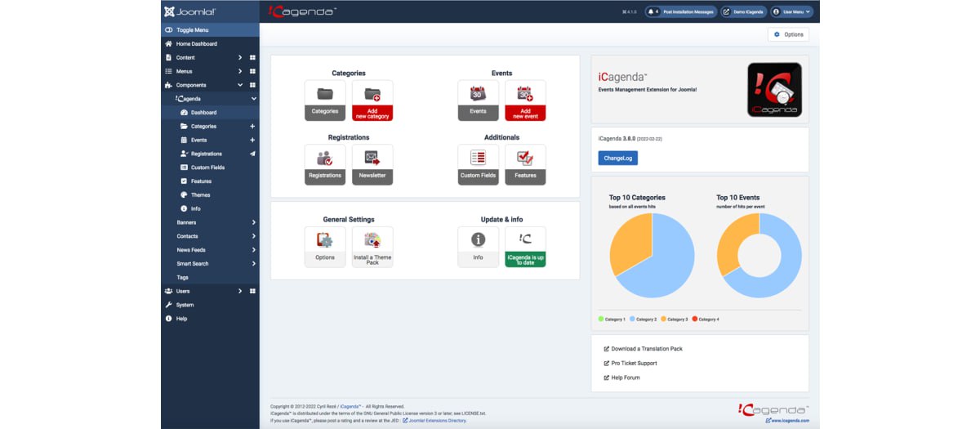980x429 pixels.
Task: Open the Custom Fields icon tile
Action: tap(478, 164)
